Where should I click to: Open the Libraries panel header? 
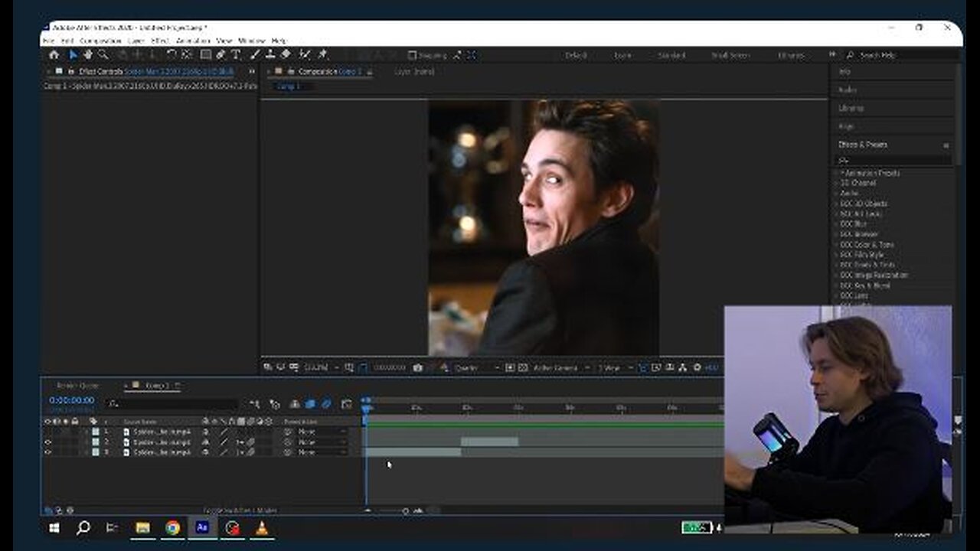click(851, 108)
